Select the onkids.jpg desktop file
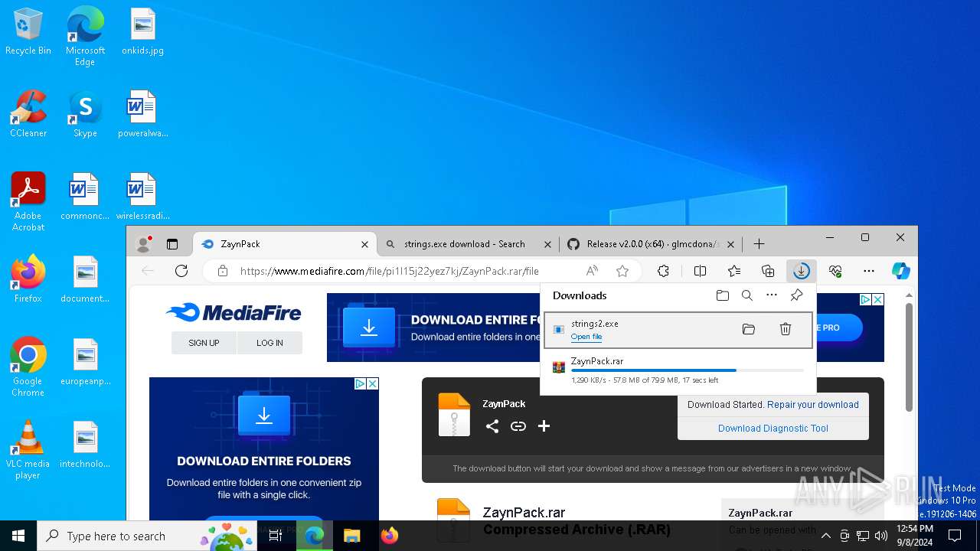The image size is (980, 551). click(142, 32)
